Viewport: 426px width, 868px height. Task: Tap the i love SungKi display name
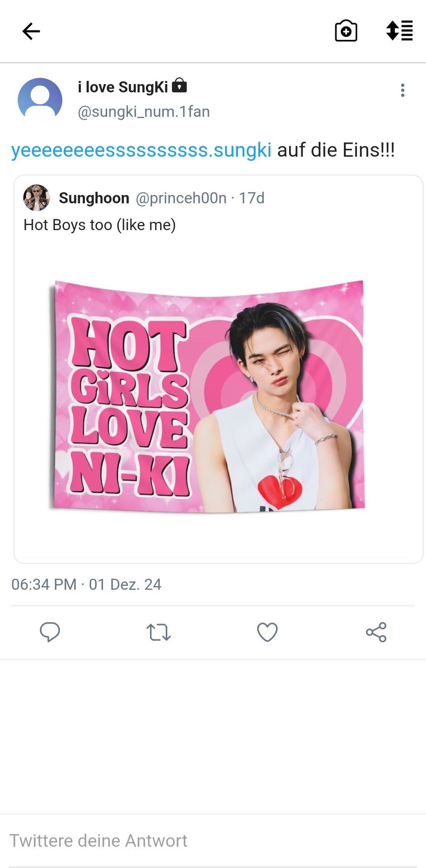point(123,87)
